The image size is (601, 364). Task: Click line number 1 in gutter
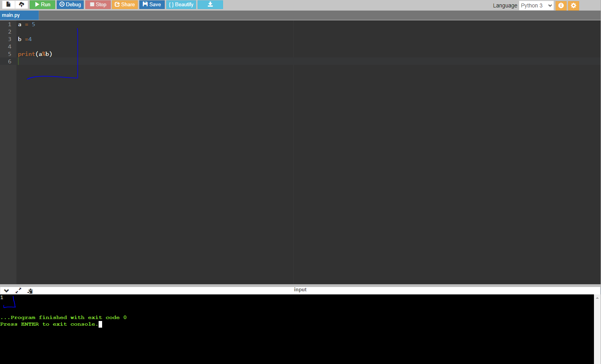pyautogui.click(x=10, y=24)
